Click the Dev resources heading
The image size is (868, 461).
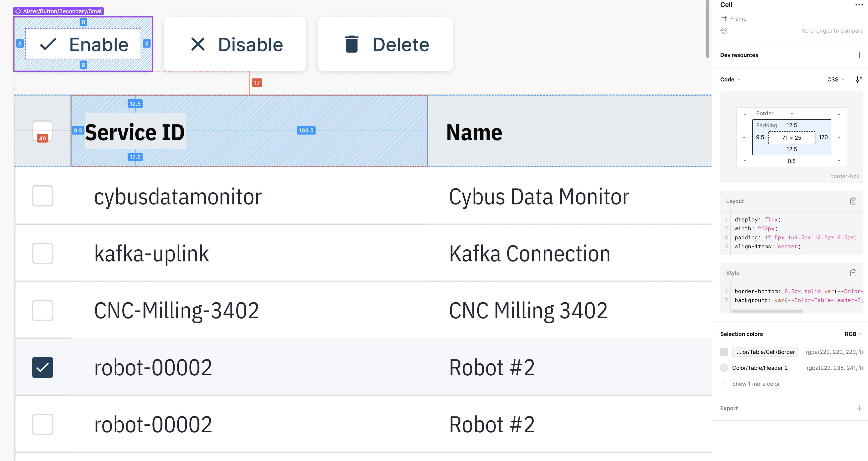pyautogui.click(x=739, y=55)
